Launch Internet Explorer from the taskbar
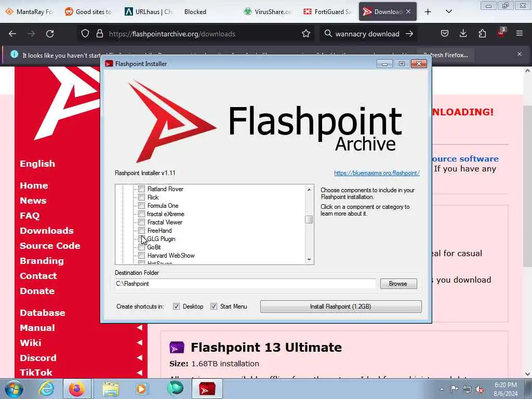The image size is (532, 399). tap(46, 389)
